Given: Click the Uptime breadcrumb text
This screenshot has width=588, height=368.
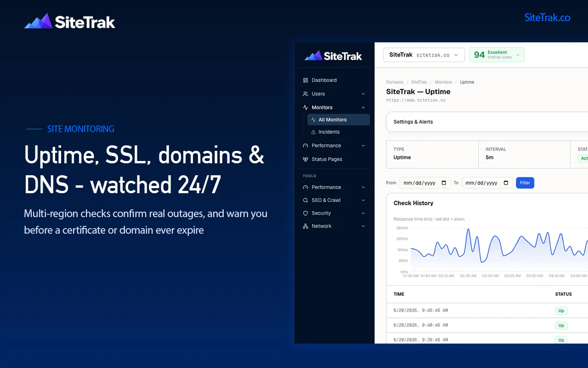Looking at the screenshot, I should (x=467, y=82).
